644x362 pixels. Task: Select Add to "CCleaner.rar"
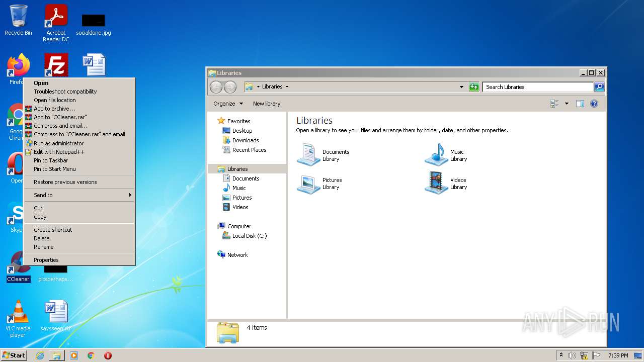[x=79, y=117]
